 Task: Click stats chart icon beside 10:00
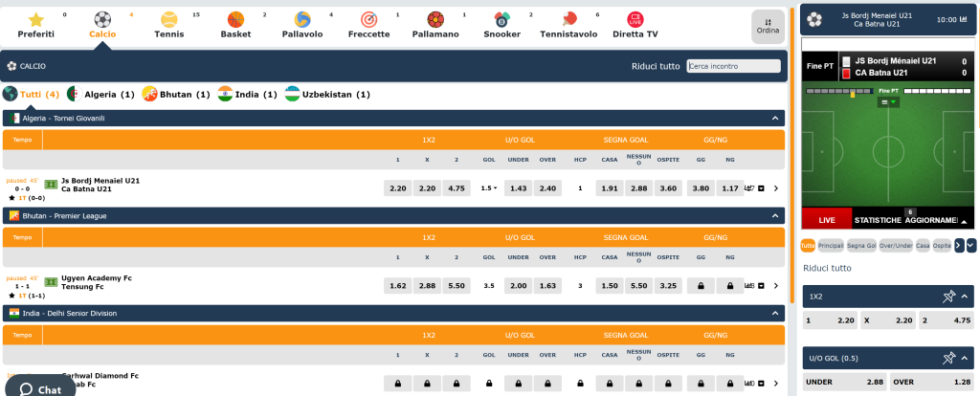963,19
